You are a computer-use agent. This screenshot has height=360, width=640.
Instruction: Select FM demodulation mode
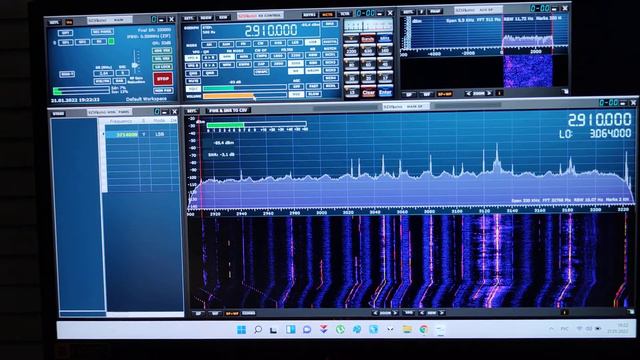[244, 43]
